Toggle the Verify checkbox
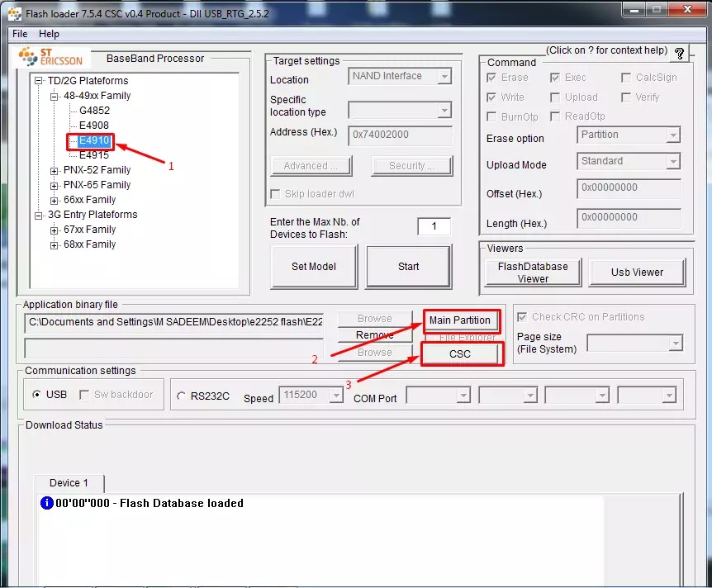712x588 pixels. pyautogui.click(x=626, y=97)
